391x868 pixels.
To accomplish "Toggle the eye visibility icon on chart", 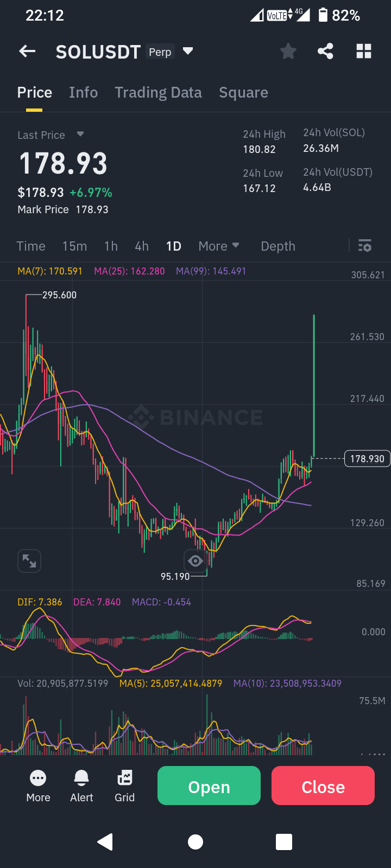I will [x=195, y=561].
